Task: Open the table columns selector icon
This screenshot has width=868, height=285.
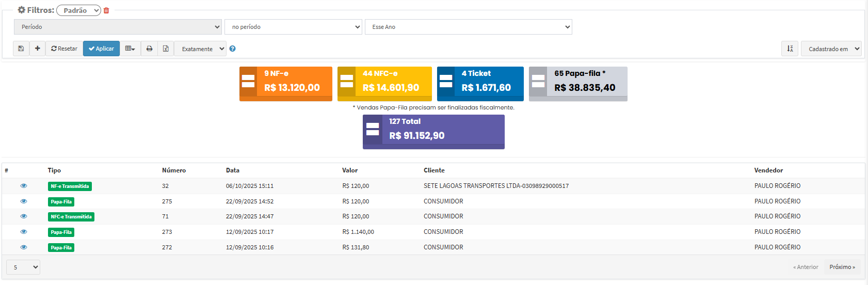Action: [x=130, y=49]
